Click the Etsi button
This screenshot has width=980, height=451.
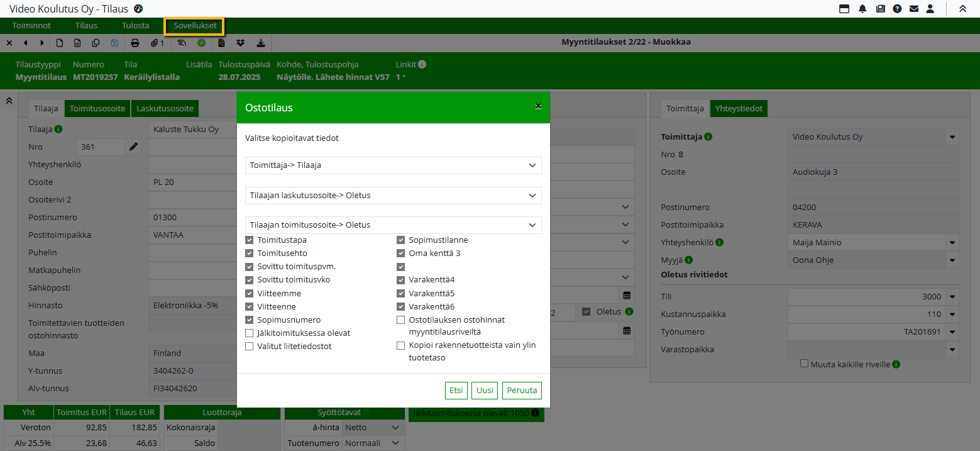(456, 390)
